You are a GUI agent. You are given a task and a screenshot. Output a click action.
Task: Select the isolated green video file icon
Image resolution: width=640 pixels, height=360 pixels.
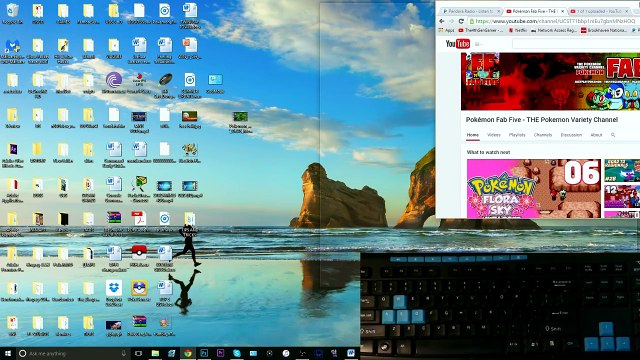(240, 122)
